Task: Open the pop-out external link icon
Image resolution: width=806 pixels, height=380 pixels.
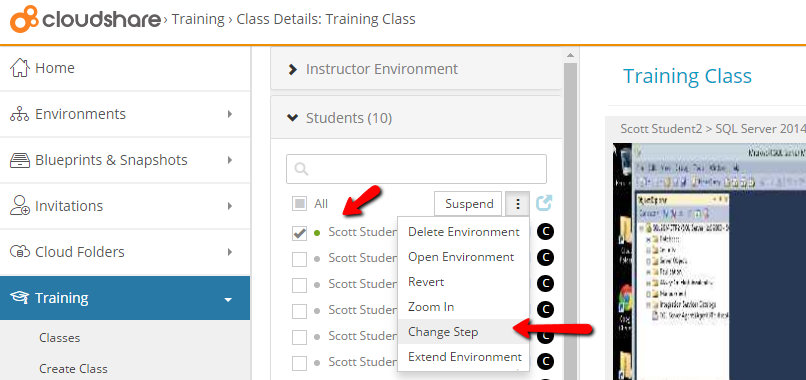Action: tap(544, 203)
